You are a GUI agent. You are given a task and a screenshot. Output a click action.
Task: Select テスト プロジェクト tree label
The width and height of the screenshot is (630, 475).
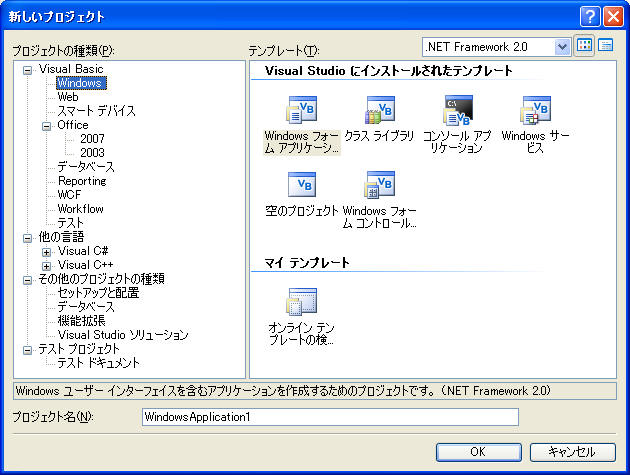[79, 349]
